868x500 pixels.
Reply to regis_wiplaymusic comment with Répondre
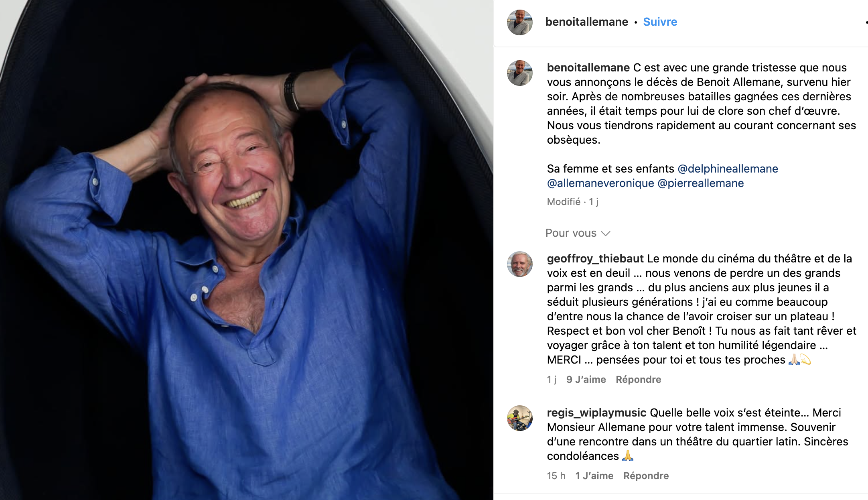coord(646,476)
